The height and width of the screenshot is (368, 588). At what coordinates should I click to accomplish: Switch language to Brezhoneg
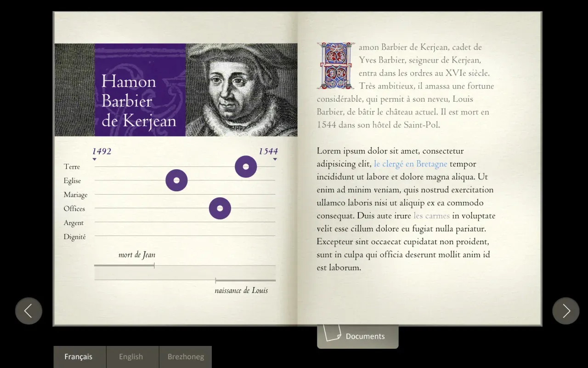[186, 356]
